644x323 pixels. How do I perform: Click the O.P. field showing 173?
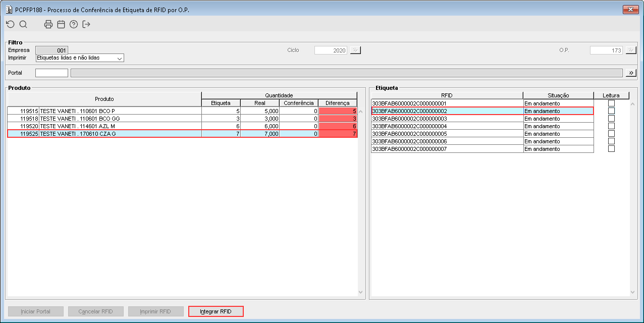pyautogui.click(x=606, y=50)
